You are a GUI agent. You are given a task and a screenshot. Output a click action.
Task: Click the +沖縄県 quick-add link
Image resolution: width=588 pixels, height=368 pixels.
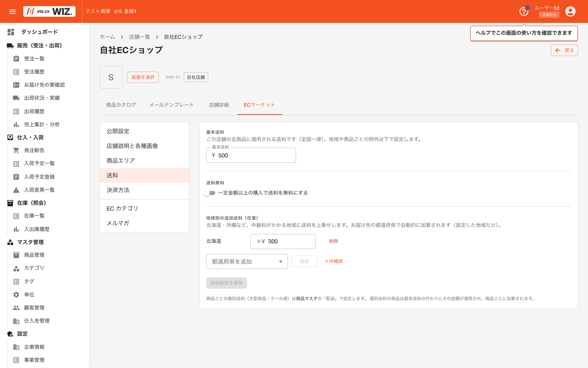[334, 261]
